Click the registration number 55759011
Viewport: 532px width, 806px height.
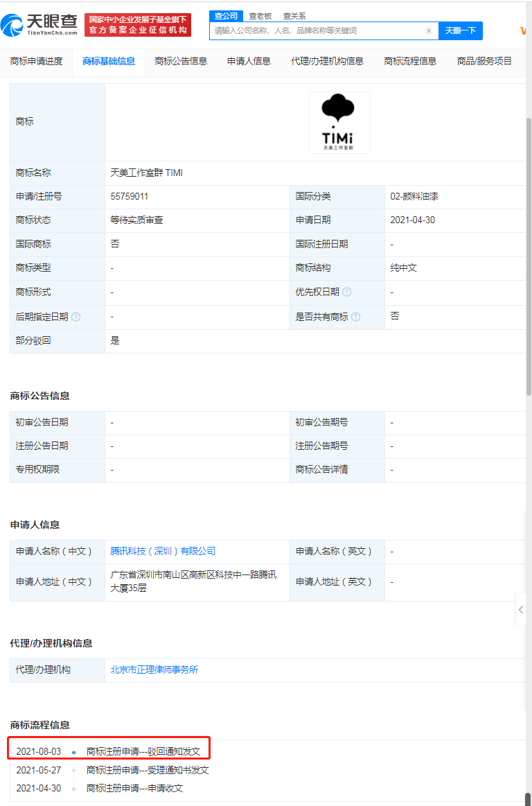[130, 196]
